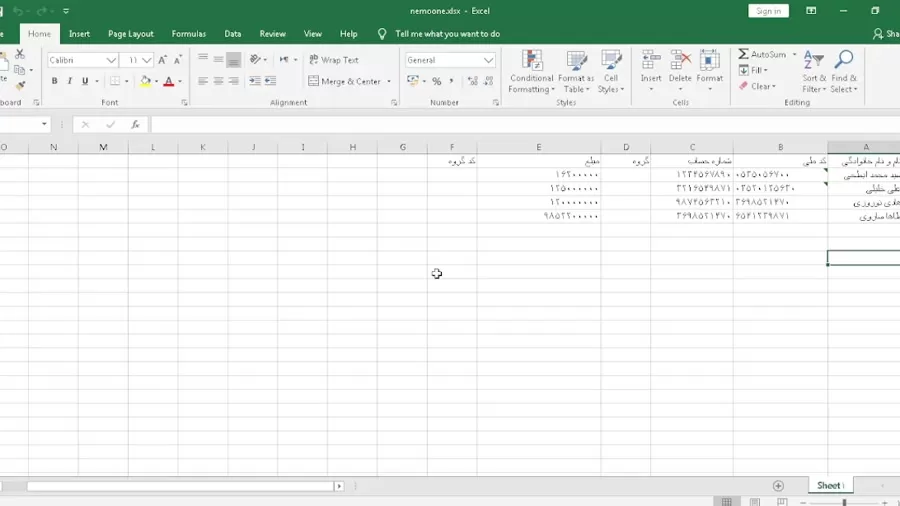Toggle Wrap Text

point(333,60)
